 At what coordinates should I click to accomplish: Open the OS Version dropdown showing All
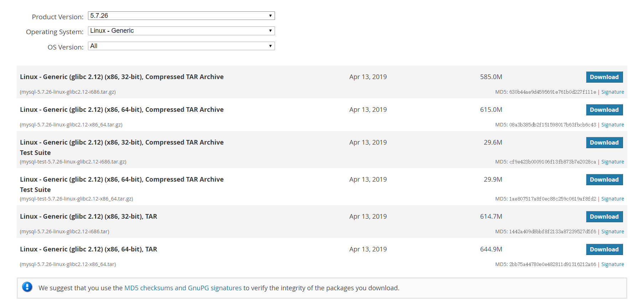tap(181, 46)
